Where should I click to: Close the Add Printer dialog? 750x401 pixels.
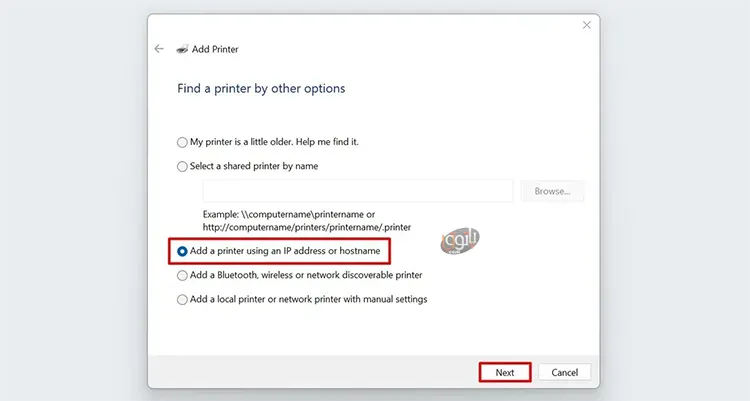586,25
